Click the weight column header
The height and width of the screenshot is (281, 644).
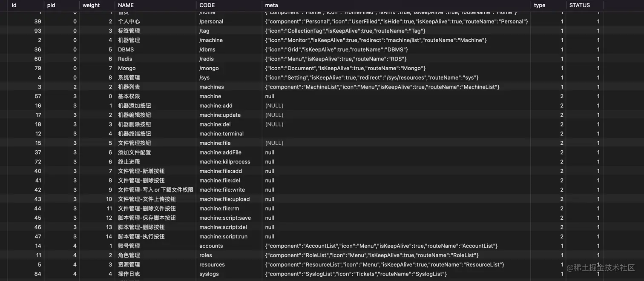[91, 5]
